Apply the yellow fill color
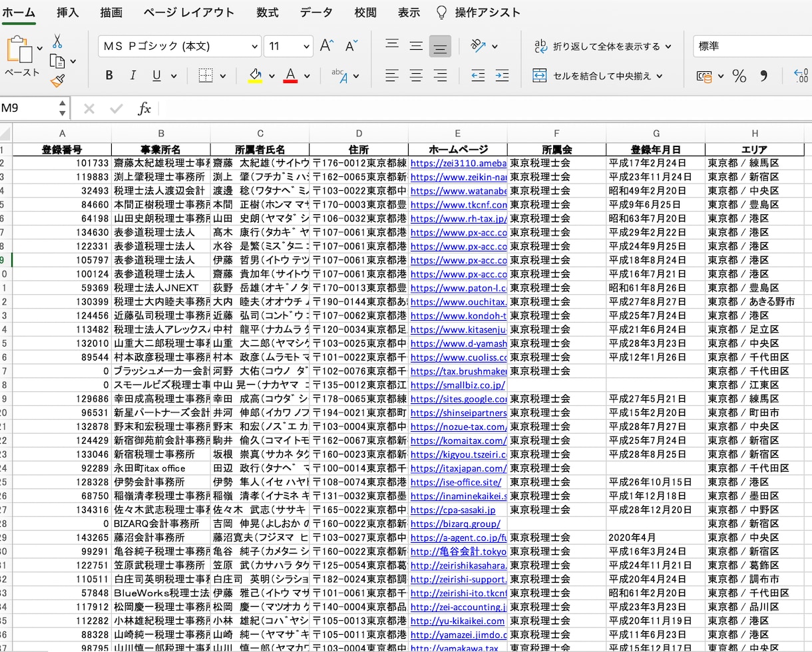The image size is (812, 652). [x=255, y=76]
